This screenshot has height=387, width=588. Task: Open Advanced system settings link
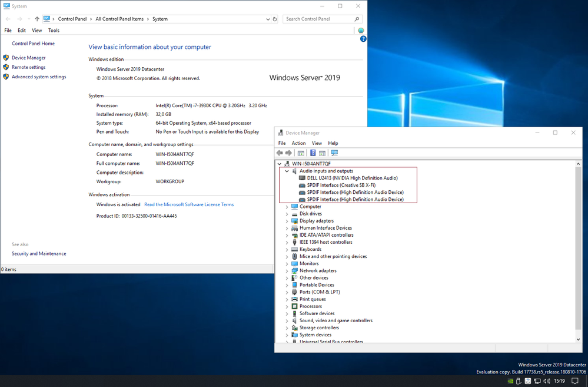pos(39,77)
